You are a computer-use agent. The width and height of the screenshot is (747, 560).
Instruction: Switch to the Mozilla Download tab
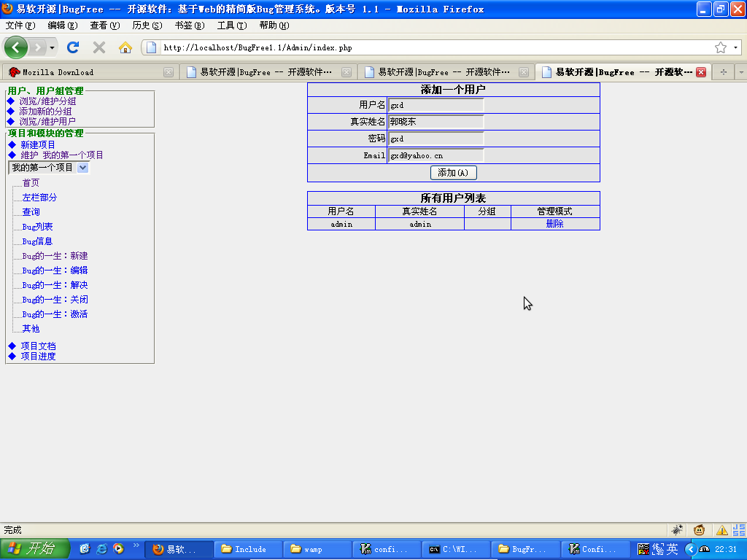pos(90,72)
